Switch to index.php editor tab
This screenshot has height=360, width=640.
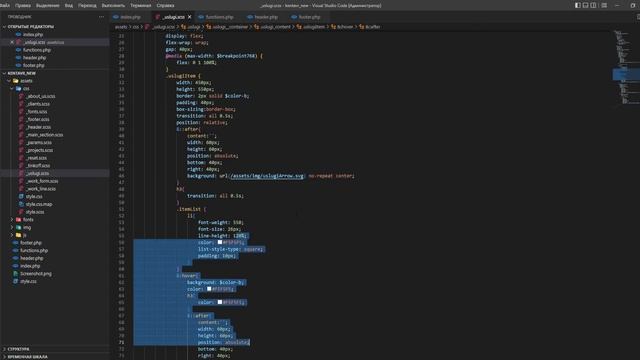coord(130,17)
